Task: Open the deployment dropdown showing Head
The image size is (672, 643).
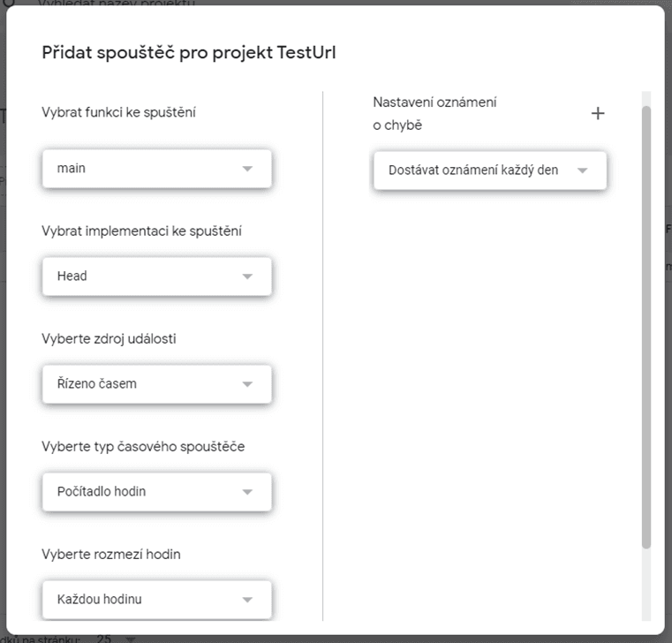Action: point(157,276)
